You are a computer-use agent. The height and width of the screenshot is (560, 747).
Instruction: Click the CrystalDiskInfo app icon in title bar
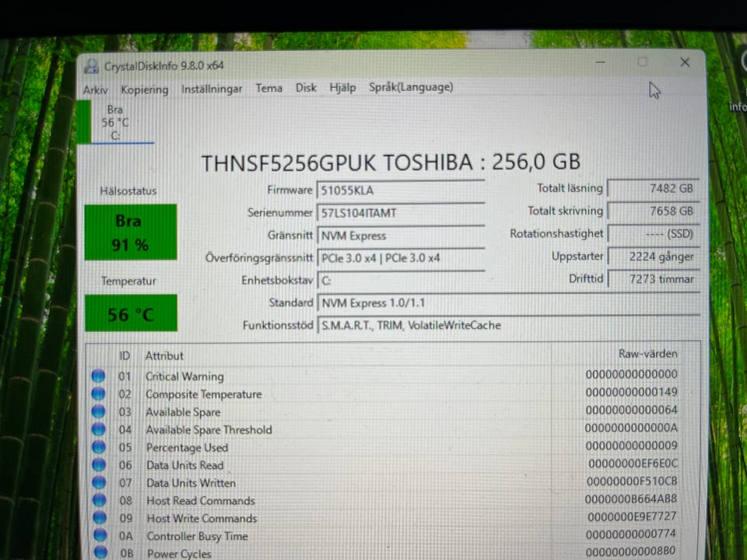coord(90,66)
